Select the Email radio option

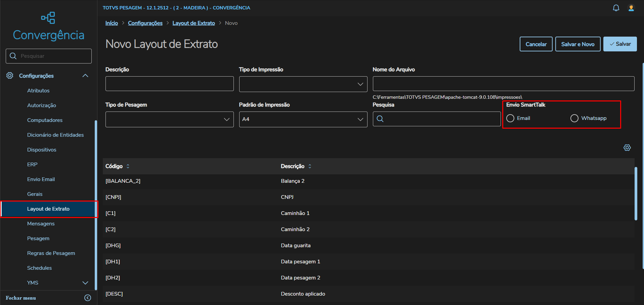[510, 118]
